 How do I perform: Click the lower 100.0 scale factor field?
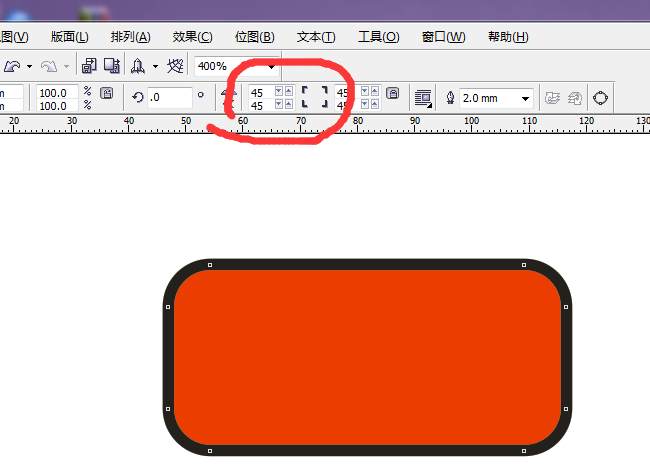[56, 106]
